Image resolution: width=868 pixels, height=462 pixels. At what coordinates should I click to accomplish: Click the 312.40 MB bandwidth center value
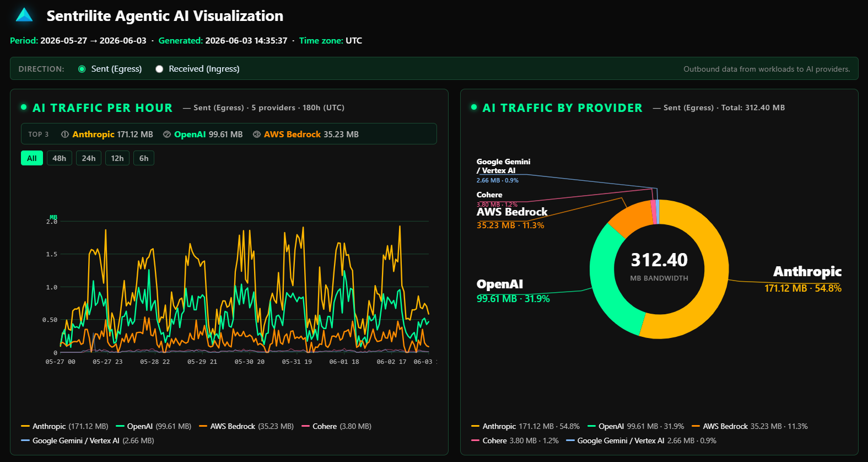point(659,260)
